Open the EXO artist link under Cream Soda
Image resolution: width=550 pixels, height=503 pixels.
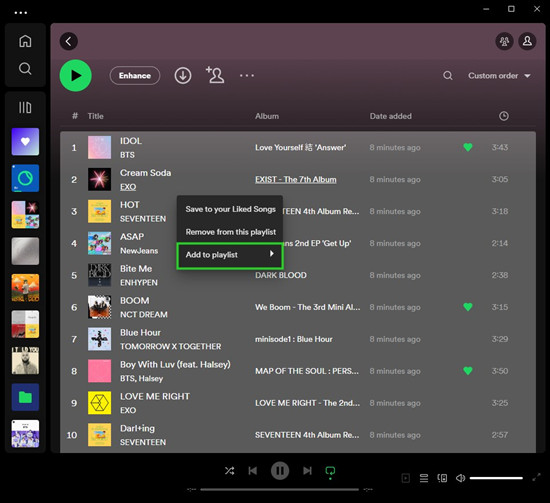coord(128,187)
